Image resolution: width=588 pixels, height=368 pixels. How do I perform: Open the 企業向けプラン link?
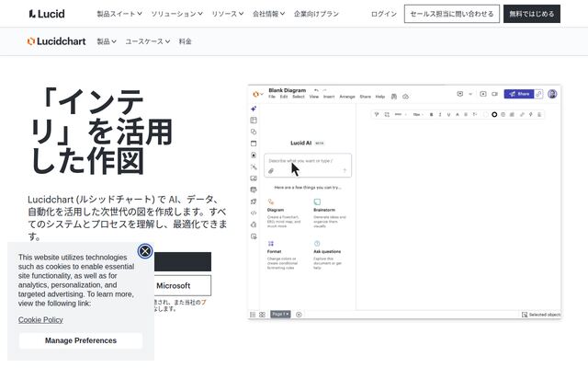tap(316, 14)
